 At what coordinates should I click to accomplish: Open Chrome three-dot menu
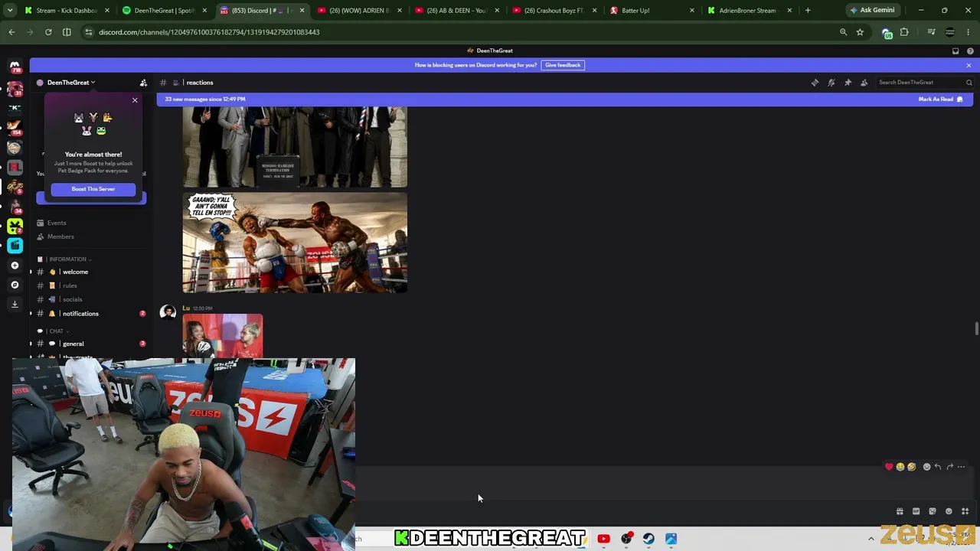pyautogui.click(x=969, y=32)
